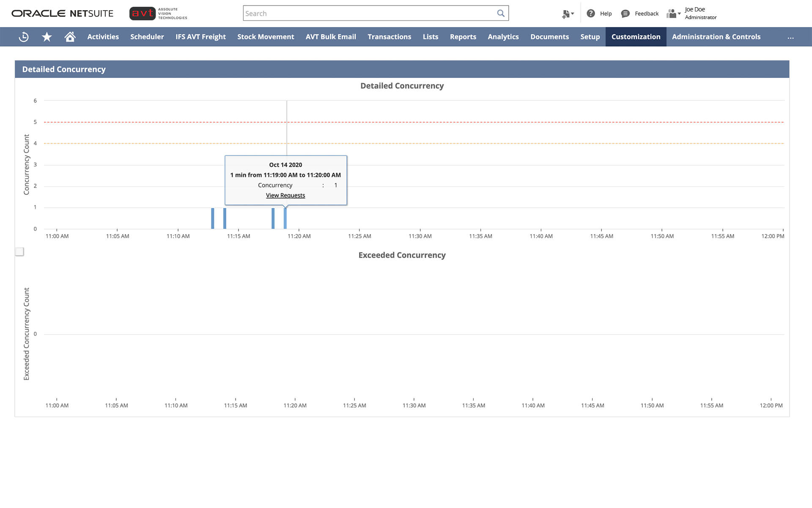Image resolution: width=812 pixels, height=508 pixels.
Task: Open the Transactions menu
Action: (389, 37)
